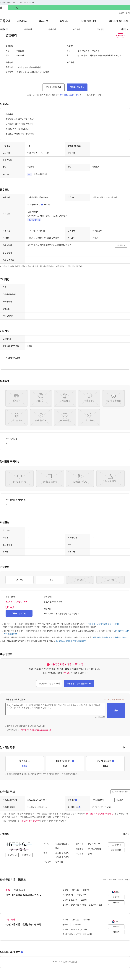This screenshot has height=980, width=130.
Task: Click the 전송 send button
Action: [116, 711]
